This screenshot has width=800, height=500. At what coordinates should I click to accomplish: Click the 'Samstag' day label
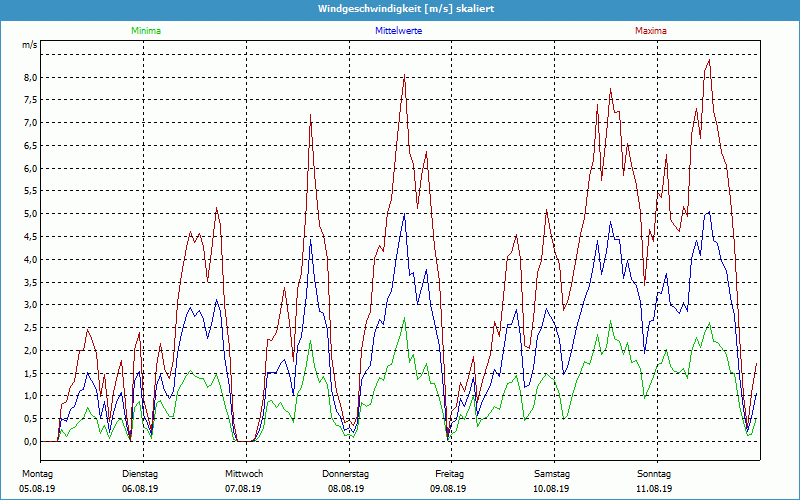(x=552, y=474)
